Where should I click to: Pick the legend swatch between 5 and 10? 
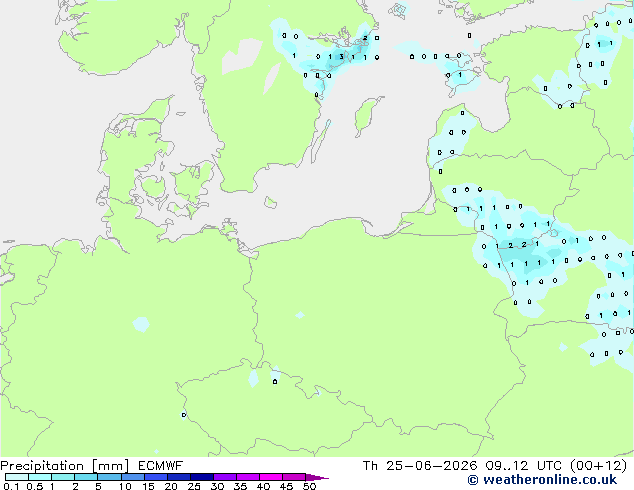tap(109, 477)
